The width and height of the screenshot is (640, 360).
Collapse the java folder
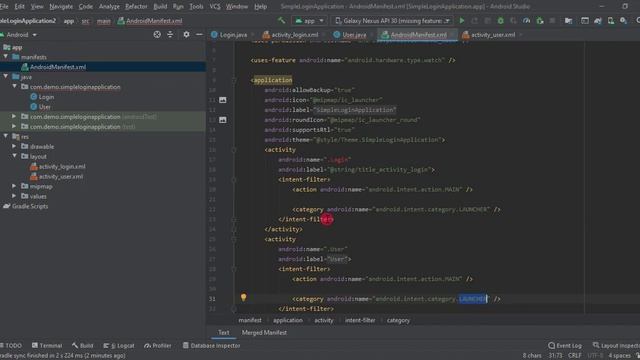click(x=6, y=76)
